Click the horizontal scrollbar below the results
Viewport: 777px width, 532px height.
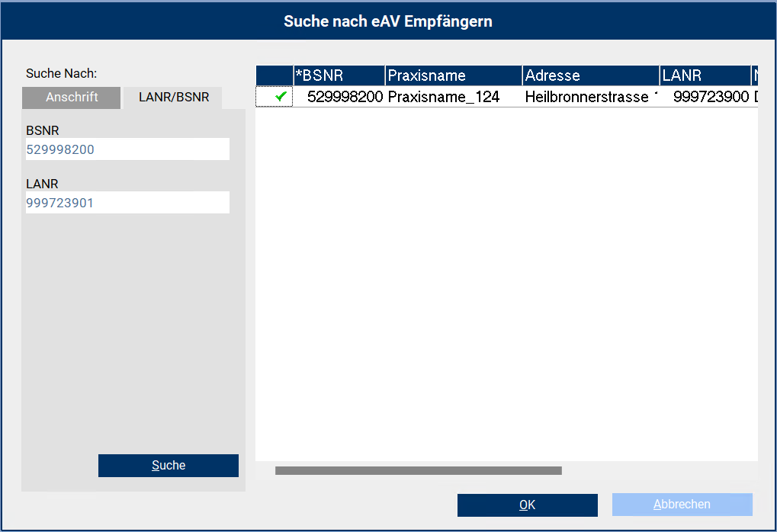418,470
